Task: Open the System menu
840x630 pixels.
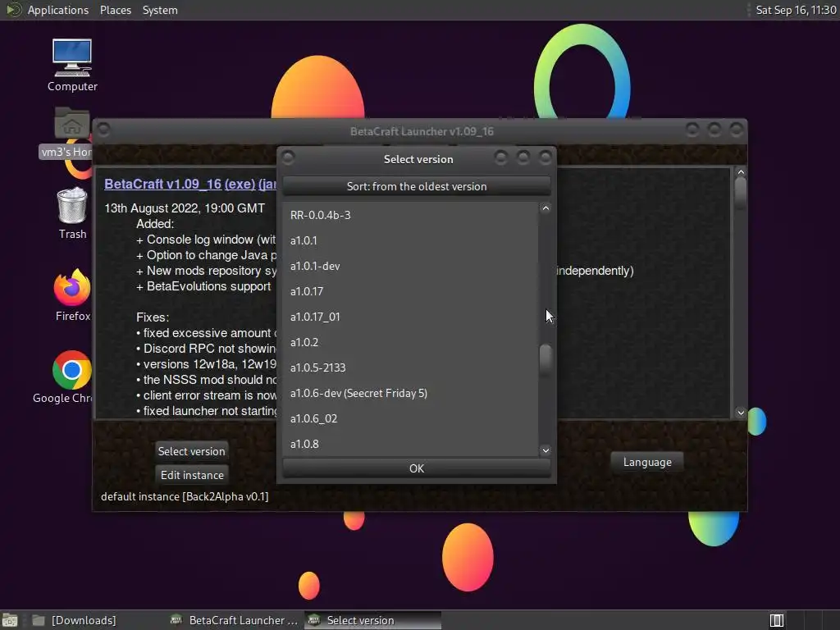Action: pos(160,10)
